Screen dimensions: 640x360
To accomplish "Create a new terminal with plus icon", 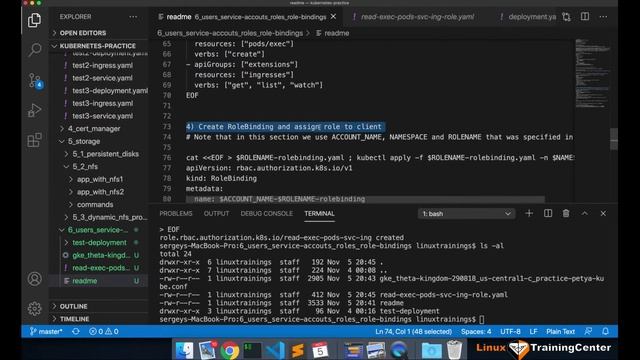I will [529, 213].
